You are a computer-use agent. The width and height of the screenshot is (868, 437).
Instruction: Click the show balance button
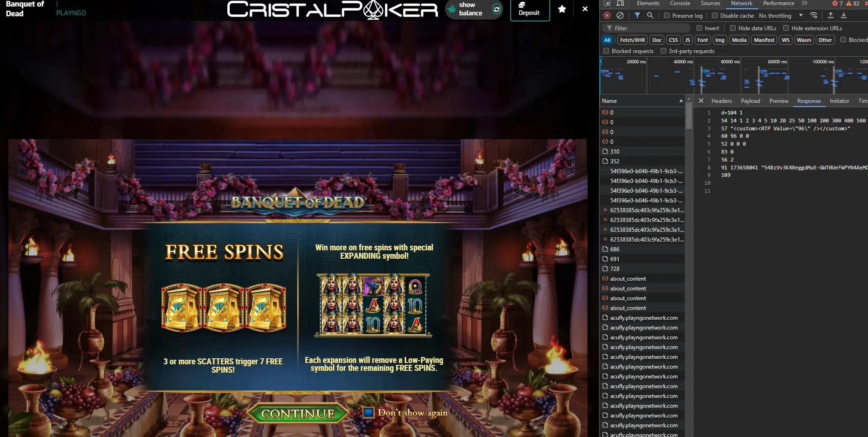point(474,9)
